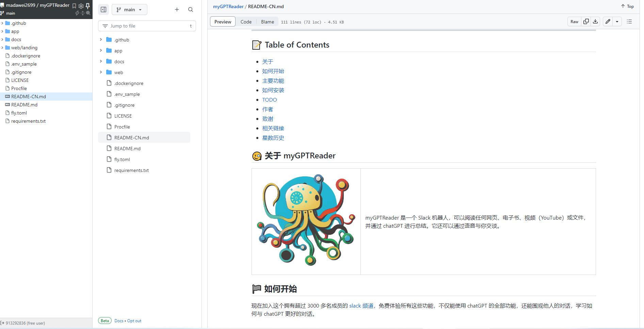The image size is (644, 329).
Task: Open .env_sample in Octotree sidebar
Action: pyautogui.click(x=24, y=64)
